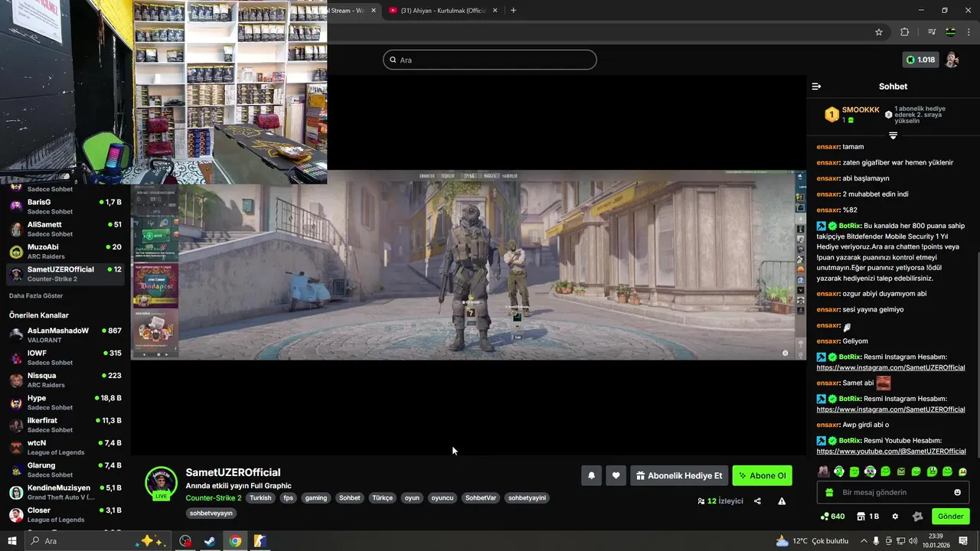
Task: Open a new browser tab
Action: (x=513, y=11)
